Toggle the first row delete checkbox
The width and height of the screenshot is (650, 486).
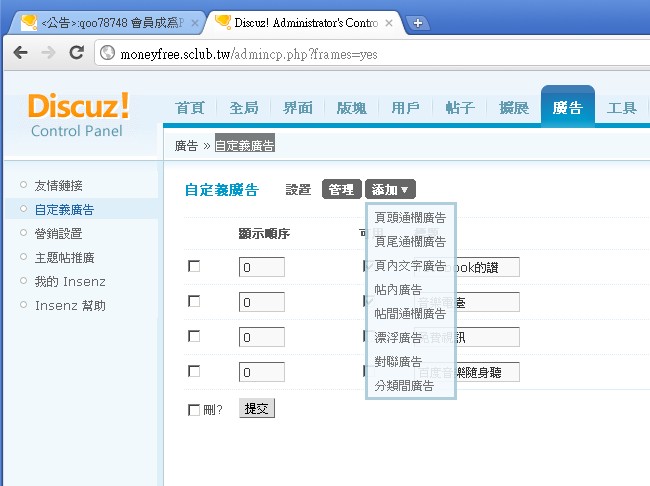(x=194, y=266)
